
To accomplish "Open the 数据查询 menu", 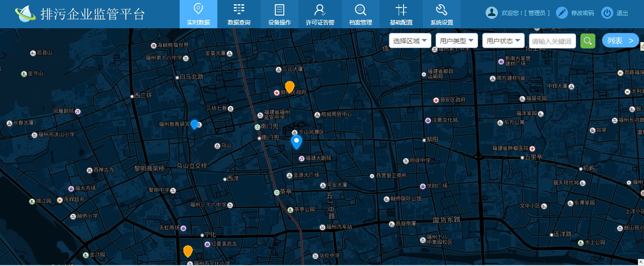I will pos(239,14).
